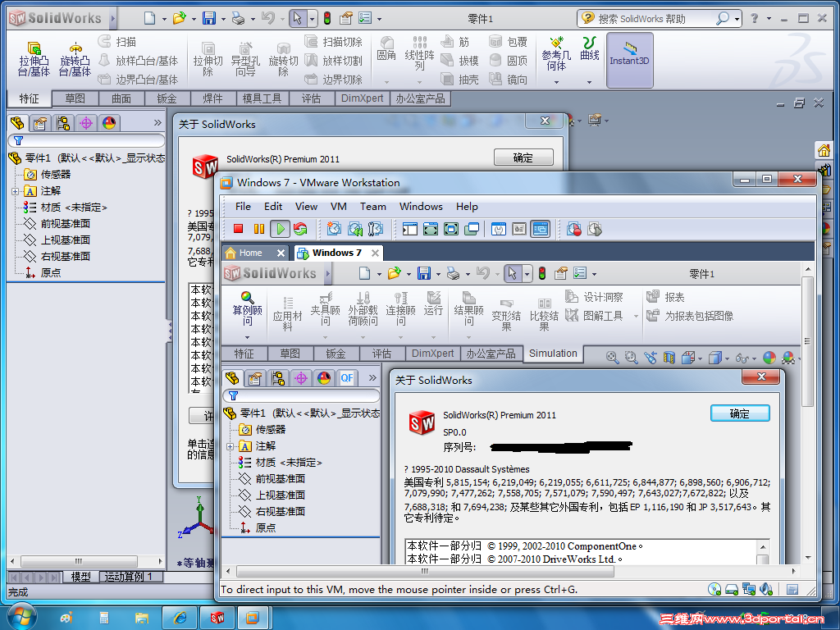Viewport: 840px width, 630px height.
Task: Open the ConfigurationManager tab in outer panel
Action: (63, 123)
